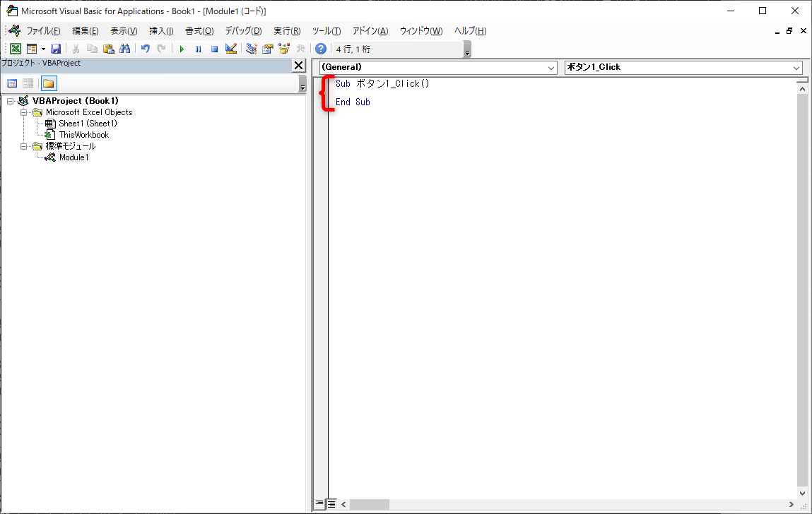Open the デバッグ(D) menu
The image size is (812, 514).
pyautogui.click(x=243, y=31)
